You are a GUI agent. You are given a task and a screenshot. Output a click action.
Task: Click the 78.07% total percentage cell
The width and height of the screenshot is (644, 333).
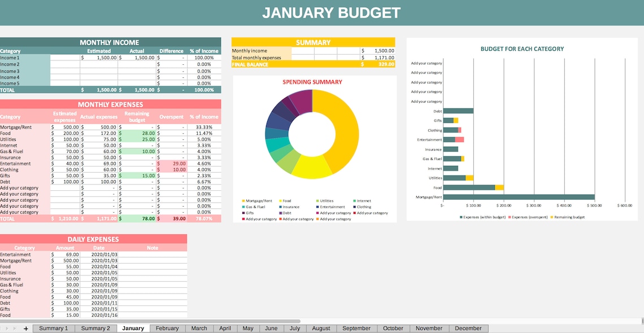pos(204,218)
